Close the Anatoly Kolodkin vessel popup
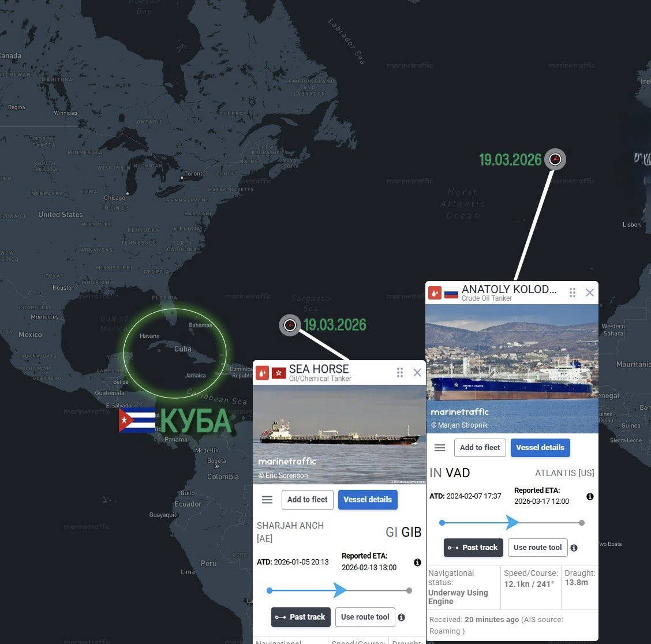Screen dimensions: 651x644 (x=590, y=293)
